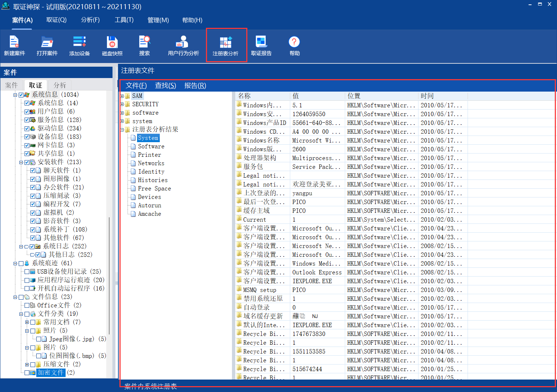This screenshot has height=392, width=557.
Task: Select the Autorun analysis result
Action: tap(150, 206)
